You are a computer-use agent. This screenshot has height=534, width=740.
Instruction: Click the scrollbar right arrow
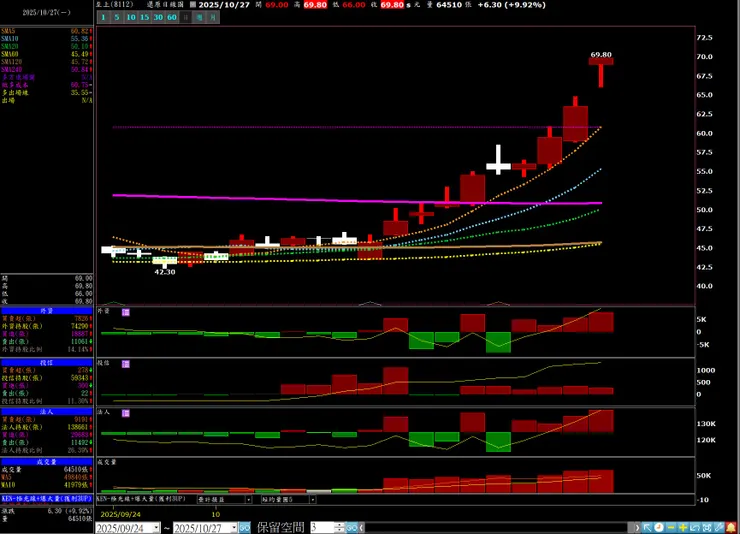pyautogui.click(x=637, y=528)
